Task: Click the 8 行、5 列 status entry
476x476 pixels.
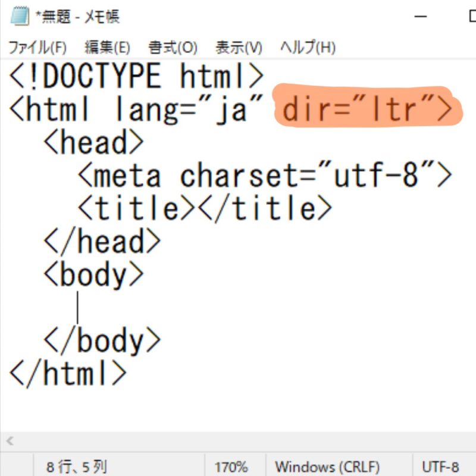Action: (x=77, y=467)
